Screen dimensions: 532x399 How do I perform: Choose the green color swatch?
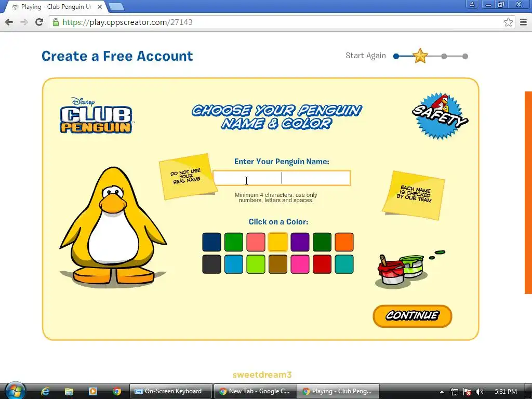(x=234, y=242)
